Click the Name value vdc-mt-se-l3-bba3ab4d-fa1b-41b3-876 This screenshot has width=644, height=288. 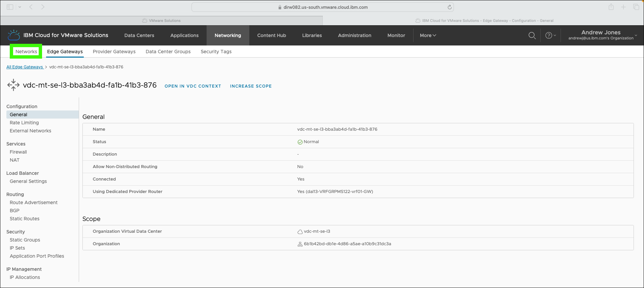point(337,129)
